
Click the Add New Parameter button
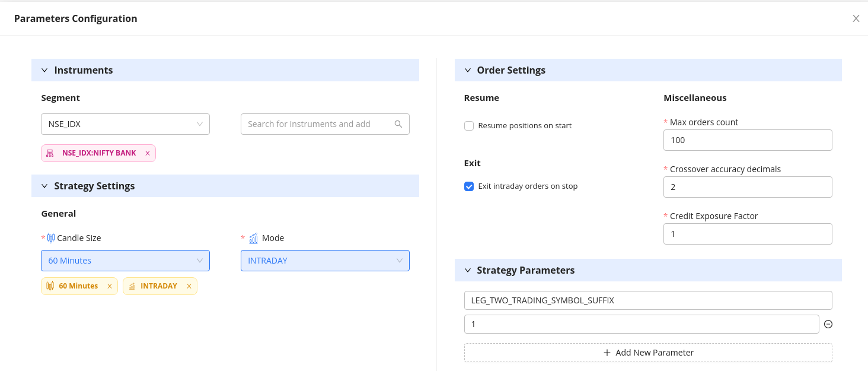coord(648,353)
